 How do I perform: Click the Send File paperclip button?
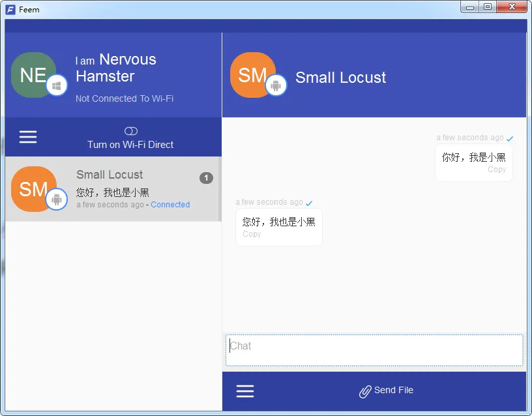tap(386, 391)
